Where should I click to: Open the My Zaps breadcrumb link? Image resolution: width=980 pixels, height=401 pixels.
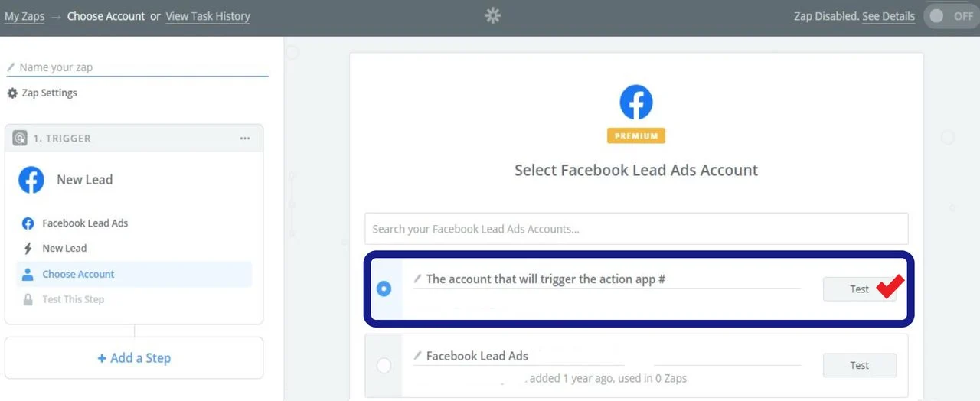coord(24,16)
